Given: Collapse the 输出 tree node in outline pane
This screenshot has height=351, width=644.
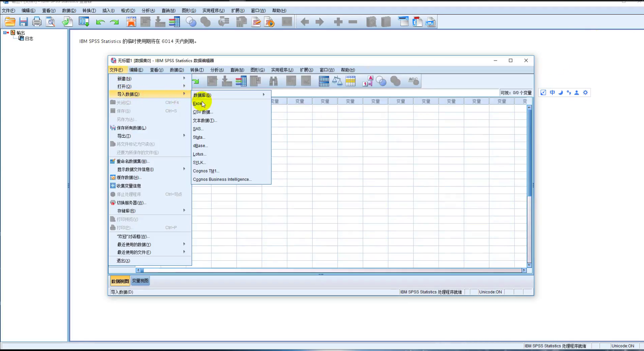Looking at the screenshot, I should point(5,33).
